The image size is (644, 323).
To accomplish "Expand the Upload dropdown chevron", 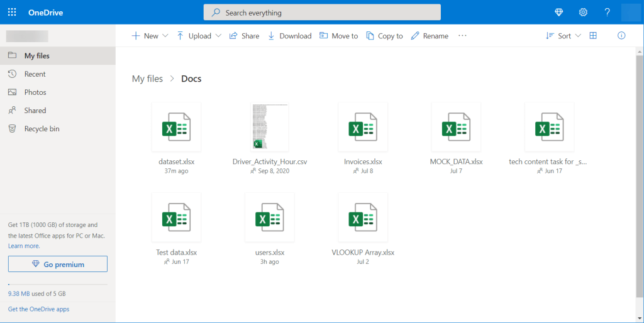I will coord(218,36).
